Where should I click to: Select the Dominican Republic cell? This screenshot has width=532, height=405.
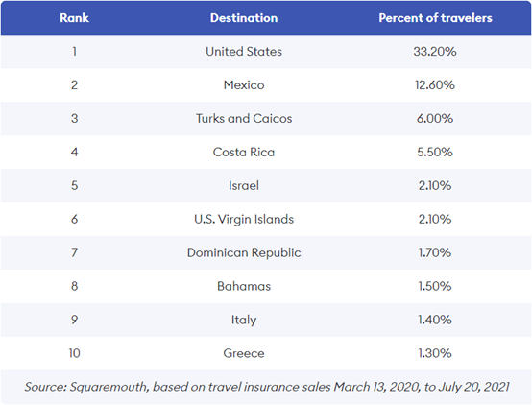pos(244,253)
